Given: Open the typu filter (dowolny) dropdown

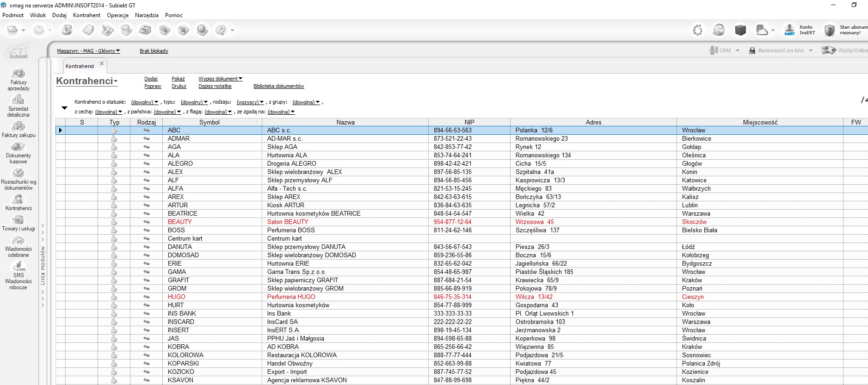Looking at the screenshot, I should click(x=194, y=102).
